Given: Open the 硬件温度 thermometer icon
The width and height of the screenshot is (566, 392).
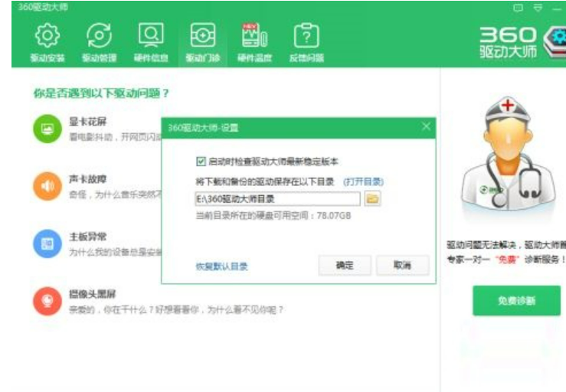Looking at the screenshot, I should click(254, 35).
